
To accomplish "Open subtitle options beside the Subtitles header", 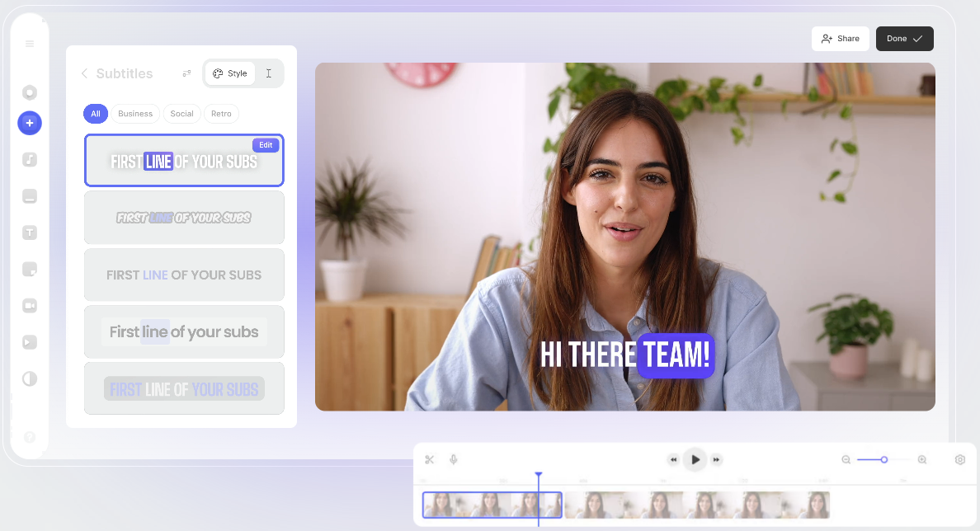I will tap(186, 73).
